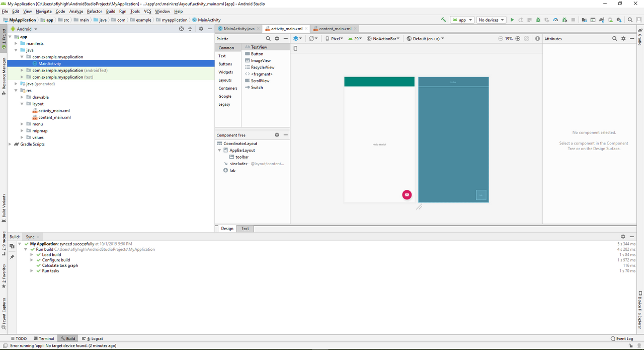Select the fab component in tree

(x=229, y=170)
